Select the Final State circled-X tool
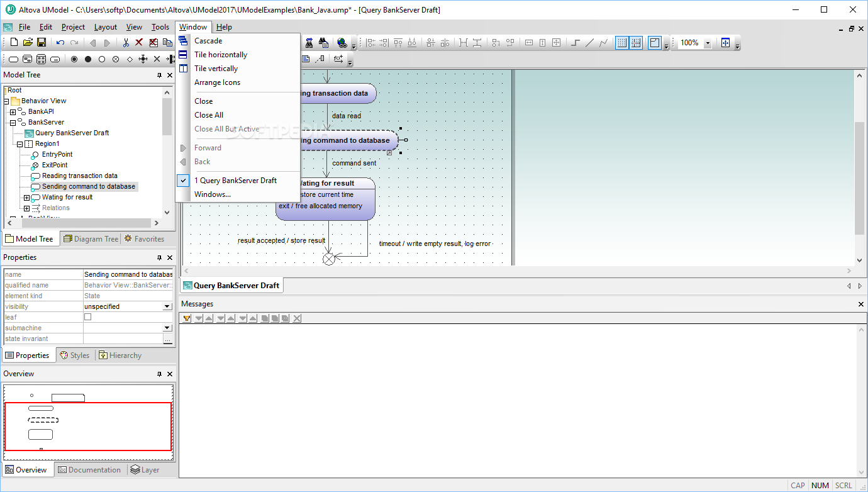 116,59
